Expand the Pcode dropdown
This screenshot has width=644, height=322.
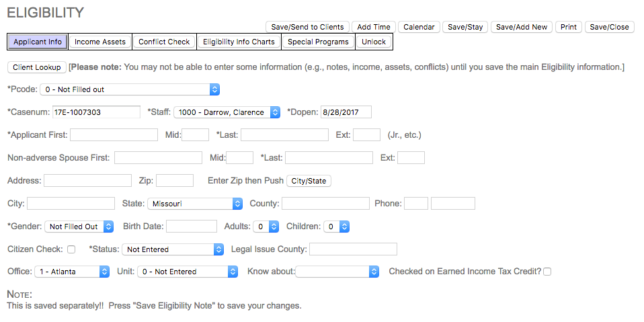coord(130,89)
